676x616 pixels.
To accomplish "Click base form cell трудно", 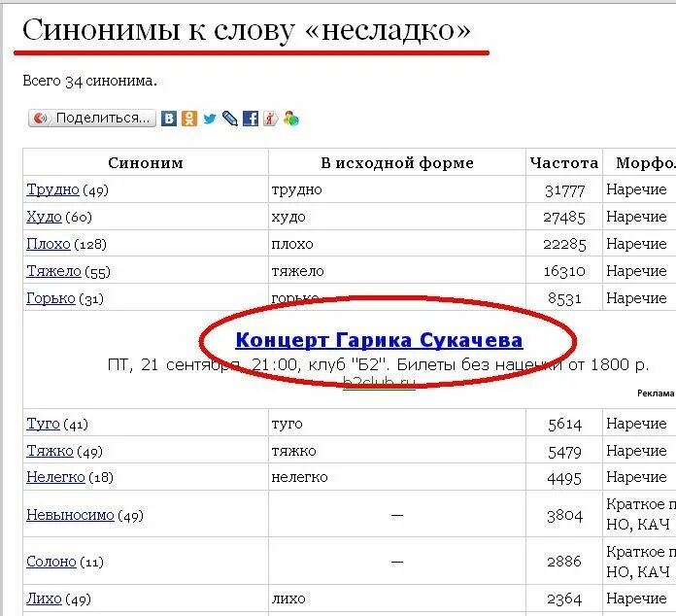I will 296,189.
